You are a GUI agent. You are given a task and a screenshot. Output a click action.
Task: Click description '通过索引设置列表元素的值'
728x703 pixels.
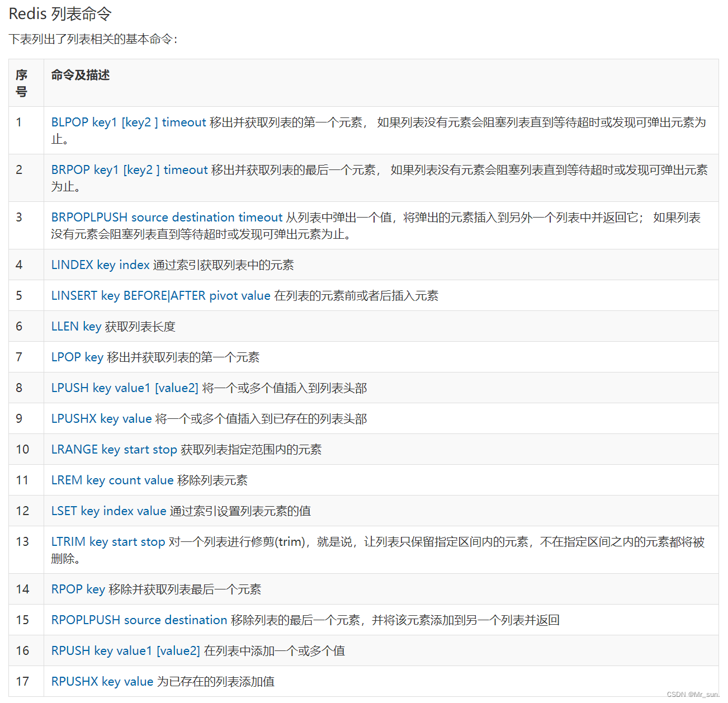point(240,511)
